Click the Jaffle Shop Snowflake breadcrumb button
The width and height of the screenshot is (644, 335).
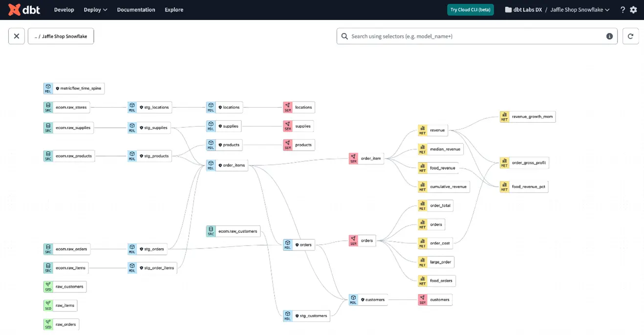pos(61,36)
